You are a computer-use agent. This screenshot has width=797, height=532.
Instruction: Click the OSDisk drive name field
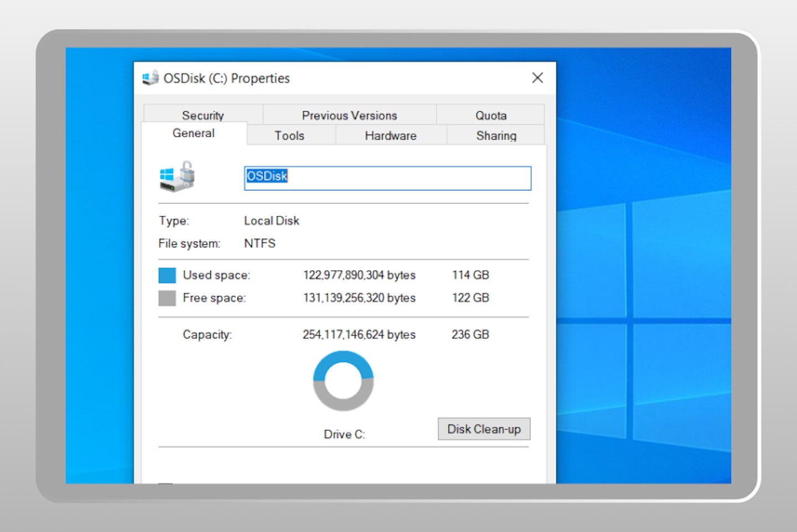[387, 178]
